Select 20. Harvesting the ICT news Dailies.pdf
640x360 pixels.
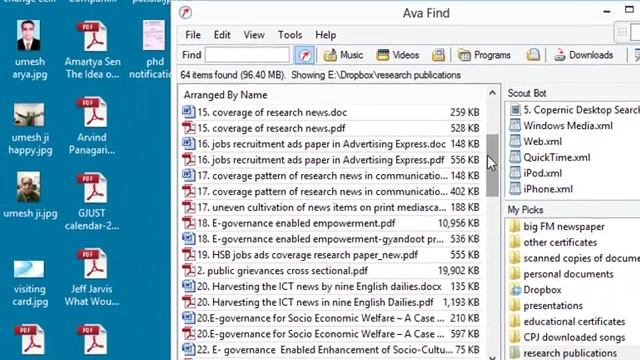point(331,302)
